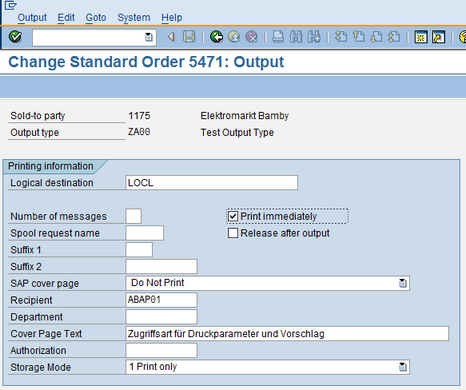Click the Print icon in toolbar

pos(278,37)
